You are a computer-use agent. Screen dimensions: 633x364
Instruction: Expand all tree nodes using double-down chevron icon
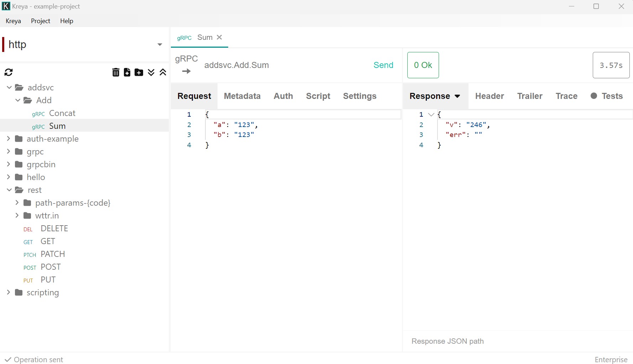(x=151, y=72)
